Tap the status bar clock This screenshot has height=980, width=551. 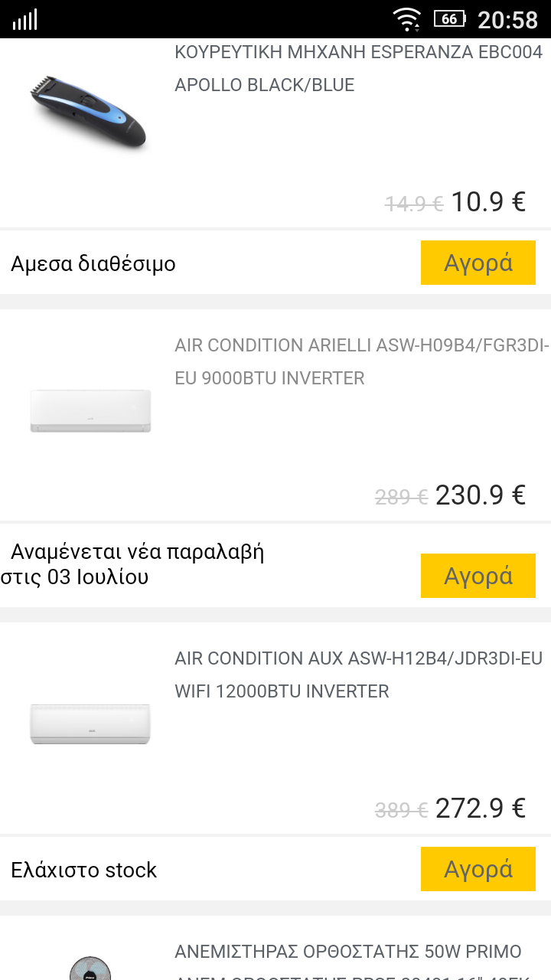coord(507,19)
